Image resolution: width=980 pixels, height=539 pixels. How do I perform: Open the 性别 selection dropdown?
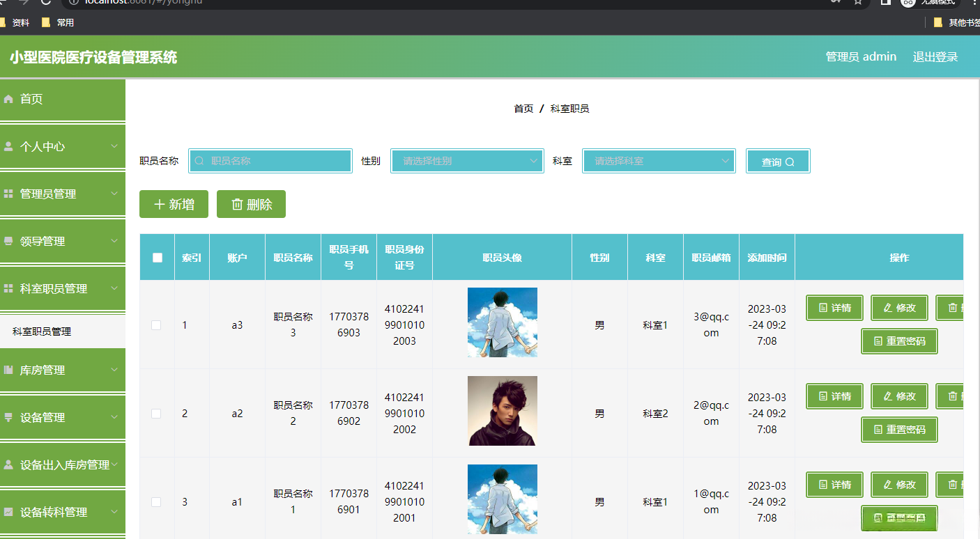click(467, 161)
